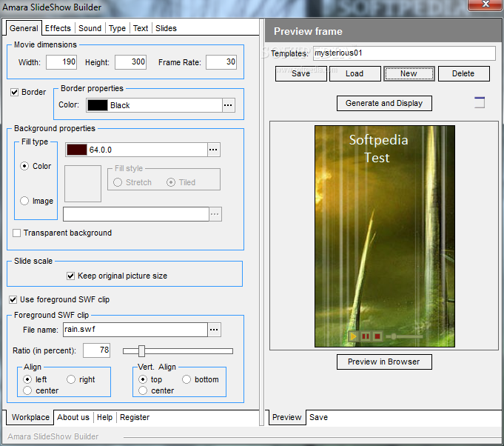The height and width of the screenshot is (446, 504).
Task: Click the File name field containing rain.swf
Action: [135, 330]
